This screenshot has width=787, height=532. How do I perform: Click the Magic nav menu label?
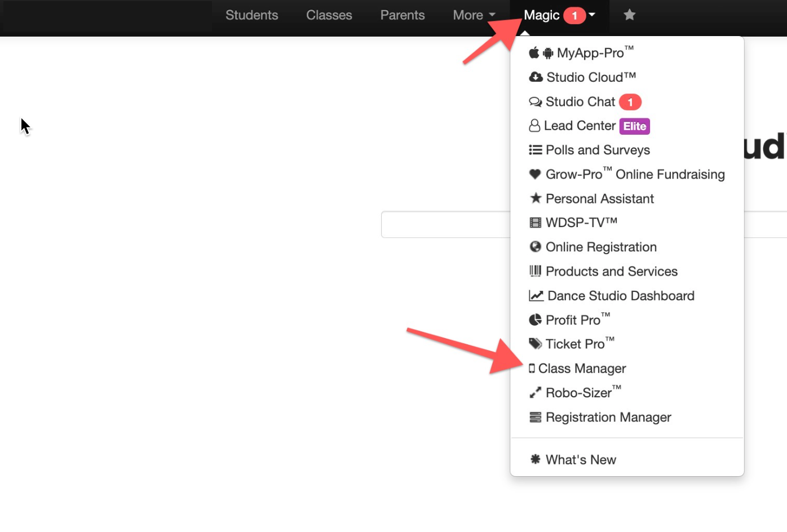541,15
